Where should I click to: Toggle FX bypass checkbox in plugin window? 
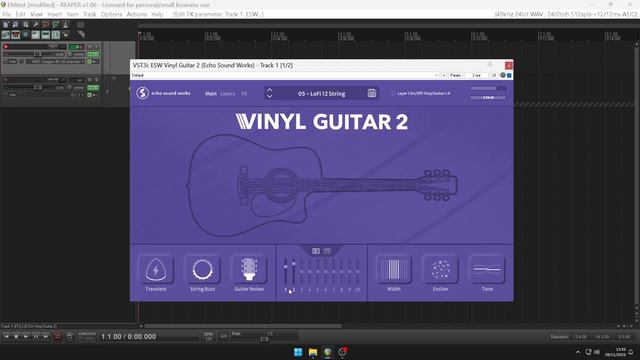(x=509, y=75)
